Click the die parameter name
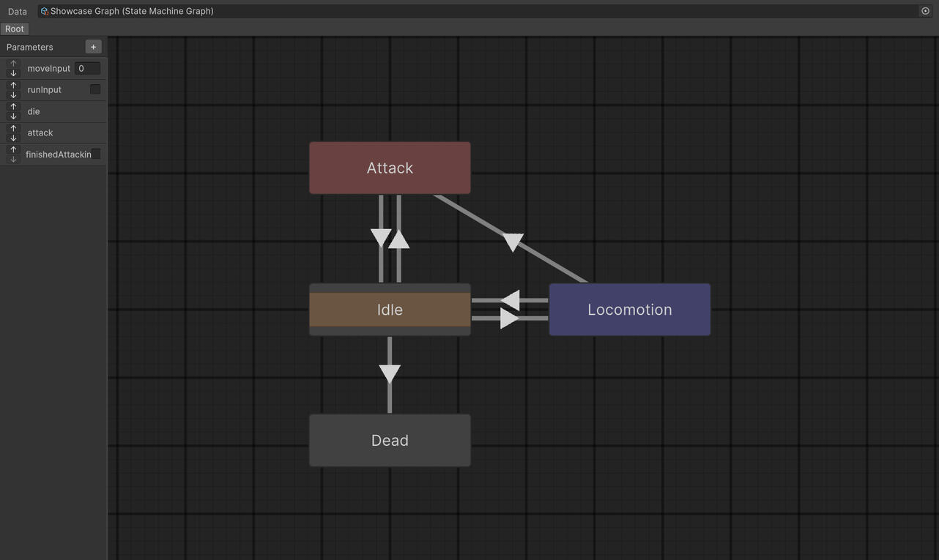The height and width of the screenshot is (560, 939). 34,111
